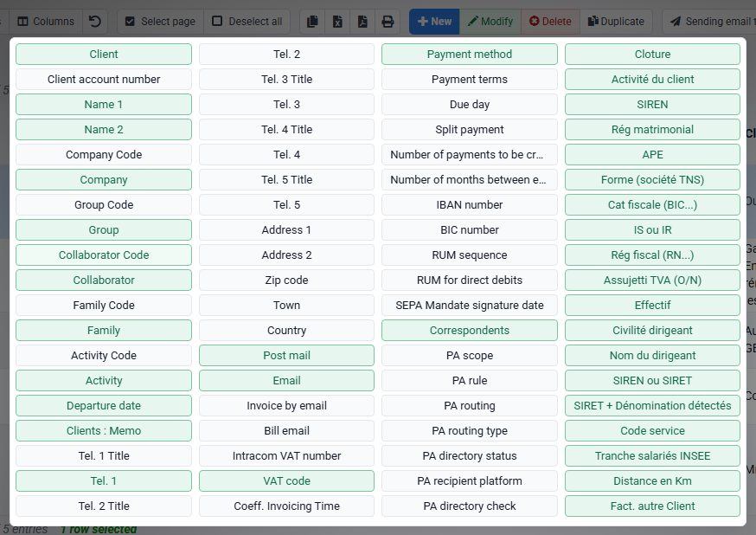Open the Columns visibility menu

click(46, 22)
